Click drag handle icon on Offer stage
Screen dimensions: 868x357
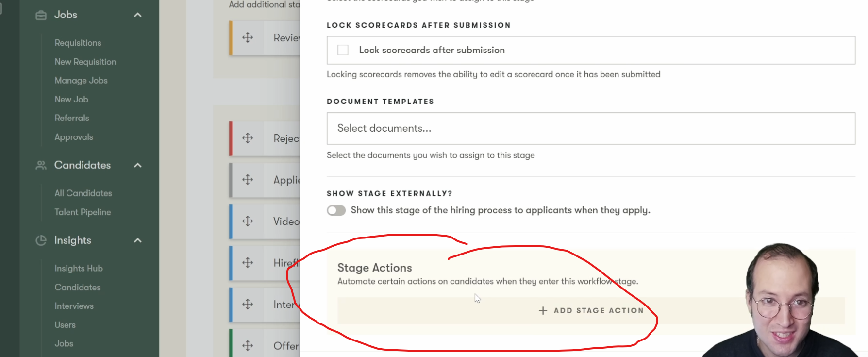(248, 345)
